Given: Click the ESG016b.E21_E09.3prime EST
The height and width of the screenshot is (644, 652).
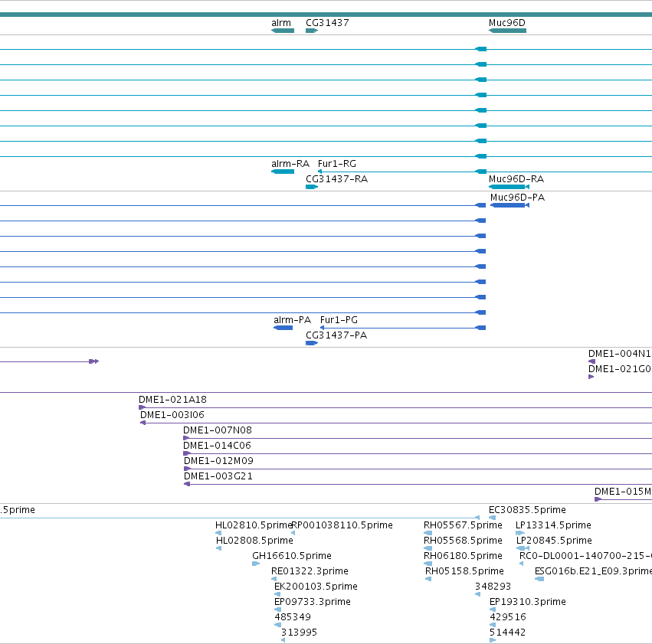Looking at the screenshot, I should tap(539, 579).
